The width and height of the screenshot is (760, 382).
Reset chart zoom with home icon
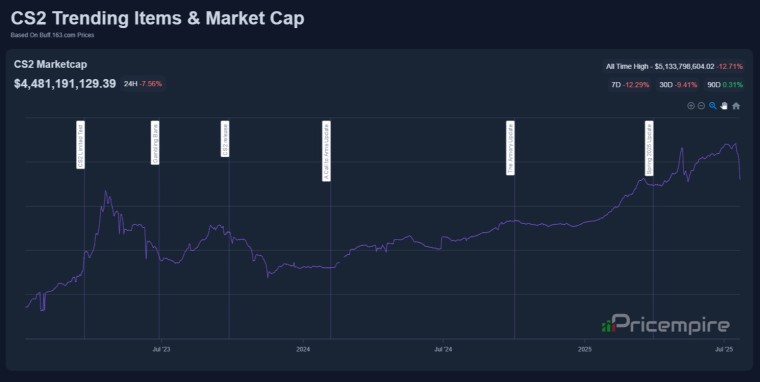tap(736, 106)
